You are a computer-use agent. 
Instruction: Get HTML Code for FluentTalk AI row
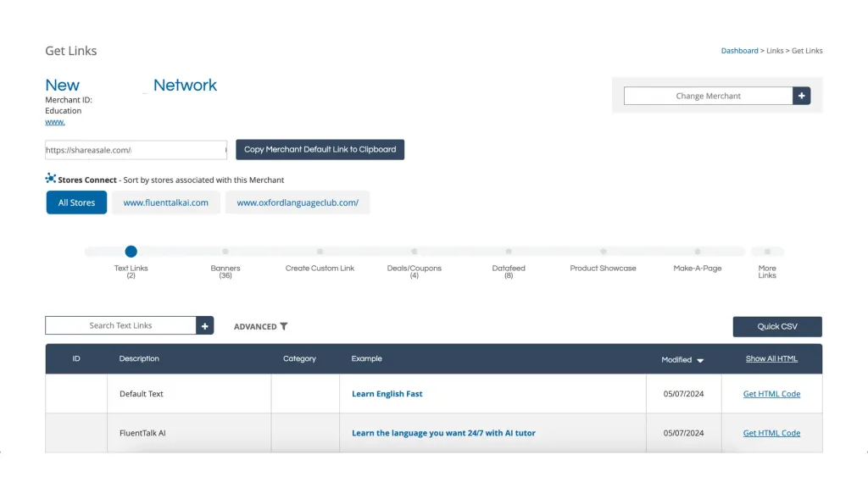(771, 433)
